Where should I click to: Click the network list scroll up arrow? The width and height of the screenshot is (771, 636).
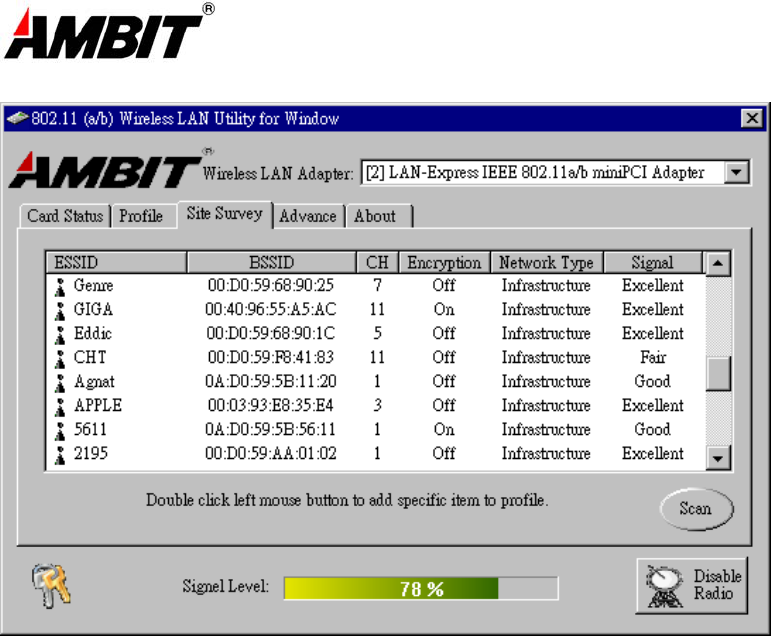(718, 263)
